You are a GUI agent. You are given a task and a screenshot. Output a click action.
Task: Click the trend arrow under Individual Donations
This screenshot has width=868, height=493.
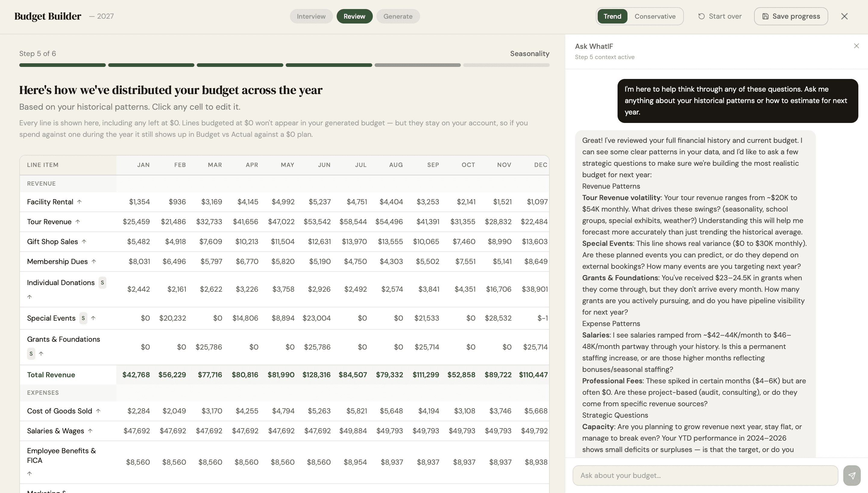30,297
